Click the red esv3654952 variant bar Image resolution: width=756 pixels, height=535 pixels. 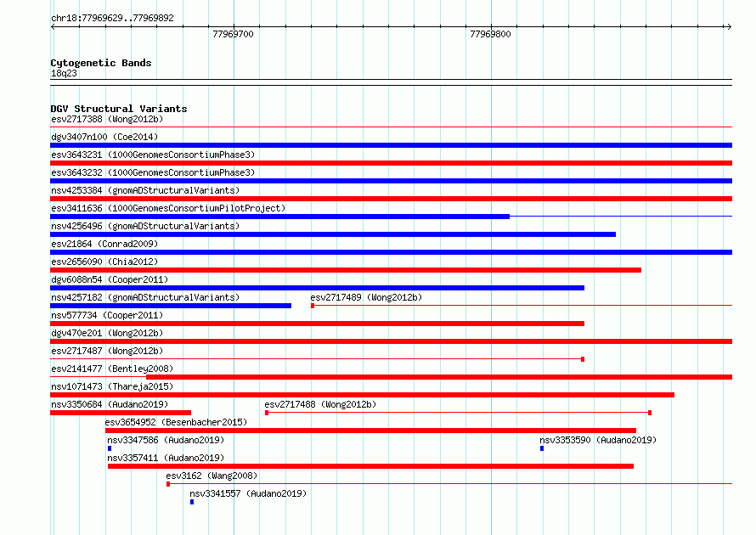point(370,431)
